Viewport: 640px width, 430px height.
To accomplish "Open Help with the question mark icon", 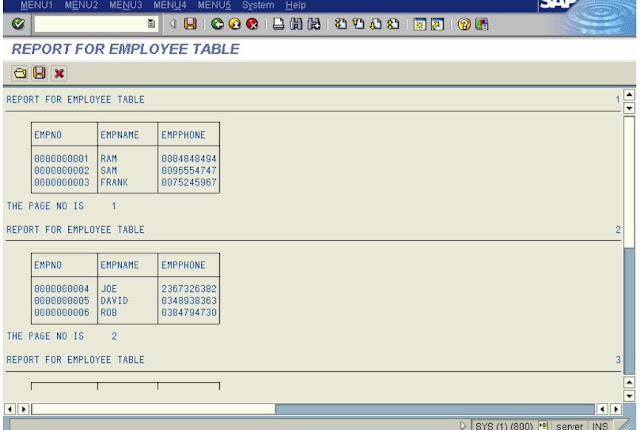I will [464, 24].
